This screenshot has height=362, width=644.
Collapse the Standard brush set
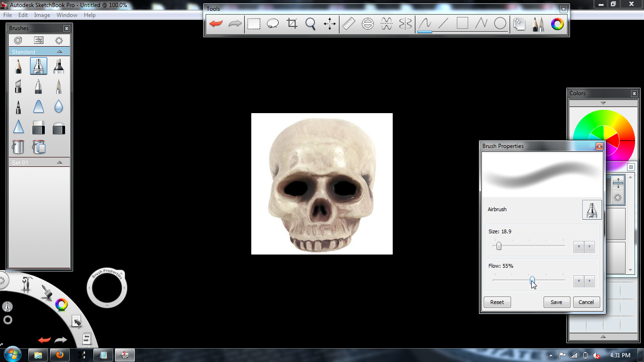59,51
